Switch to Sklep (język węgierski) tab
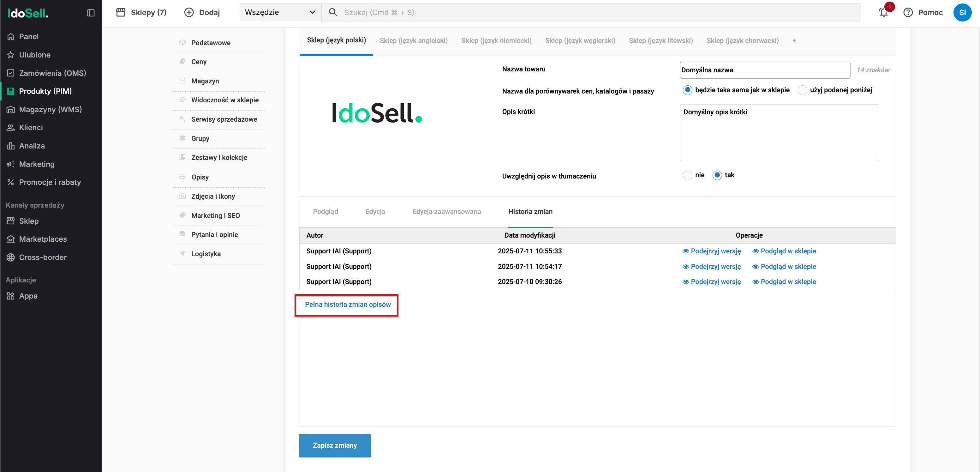980x472 pixels. [580, 41]
